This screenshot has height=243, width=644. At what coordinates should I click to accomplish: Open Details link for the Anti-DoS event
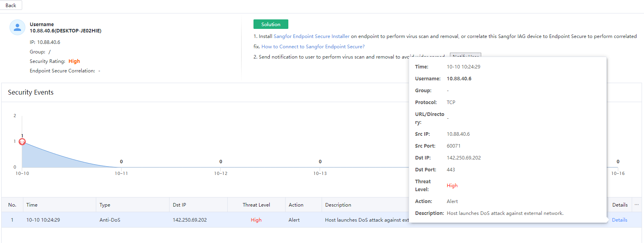click(x=619, y=220)
